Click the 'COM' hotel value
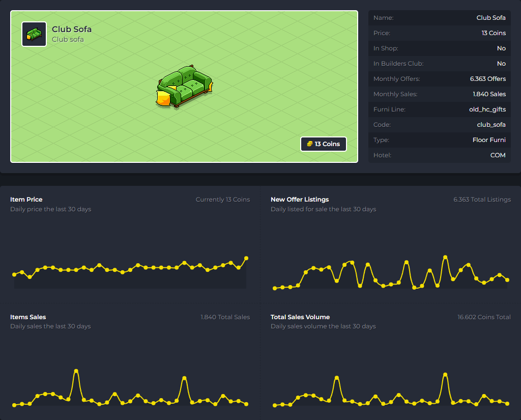521x420 pixels. pos(498,155)
